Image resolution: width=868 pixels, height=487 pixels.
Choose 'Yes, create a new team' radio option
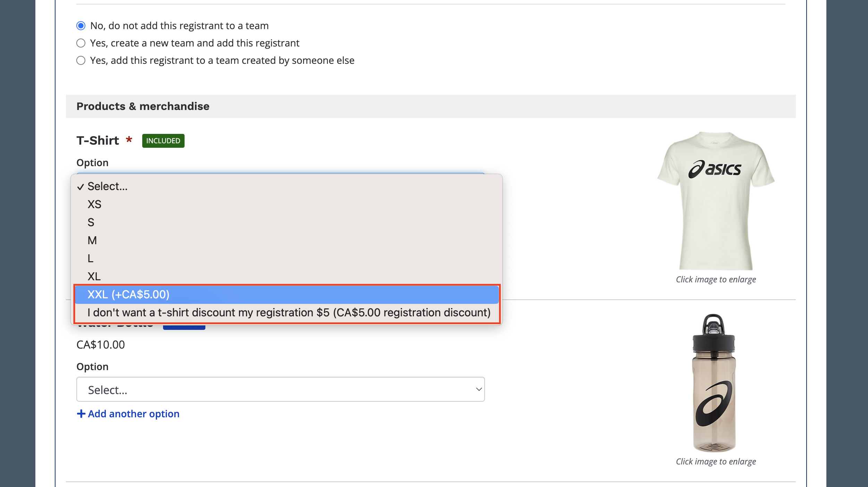tap(81, 43)
